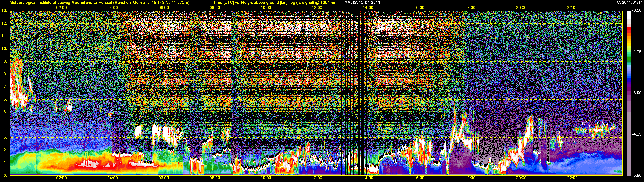The image size is (644, 182).
Task: Click the 12:00 tick label on bottom axis
Action: tap(317, 178)
